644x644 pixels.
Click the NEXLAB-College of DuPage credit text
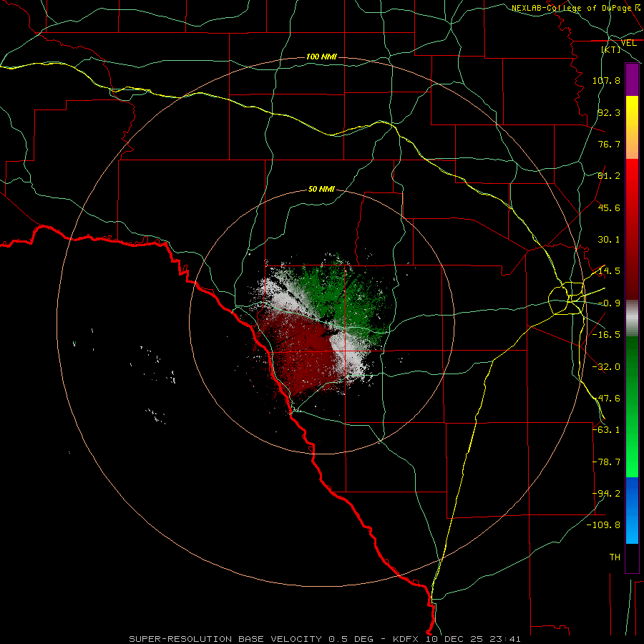coord(576,8)
